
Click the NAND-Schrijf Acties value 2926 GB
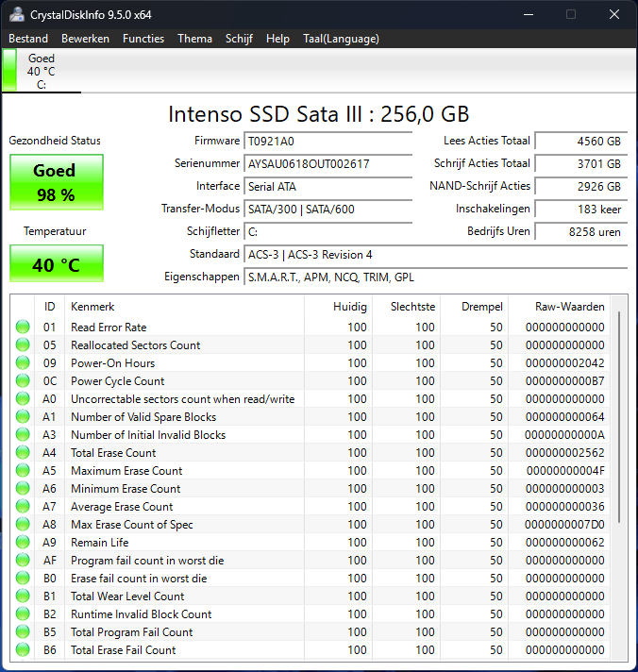pos(581,187)
